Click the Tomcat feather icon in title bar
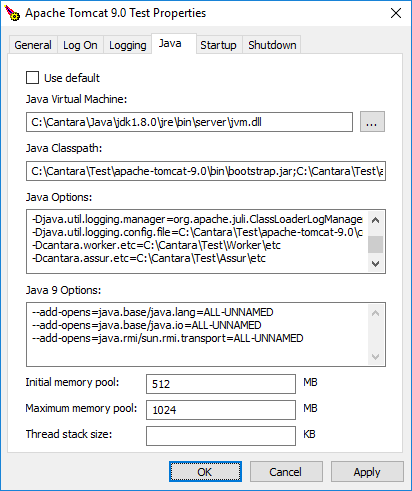 click(12, 13)
